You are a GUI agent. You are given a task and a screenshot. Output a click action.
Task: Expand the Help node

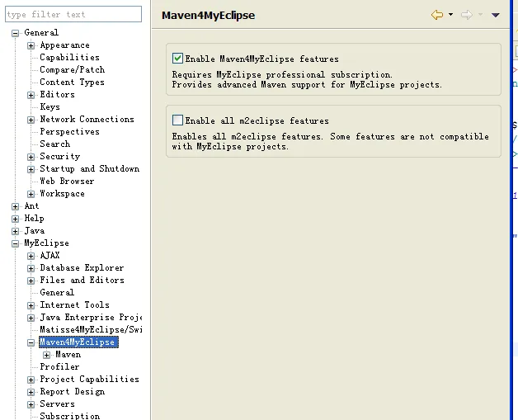coord(15,219)
